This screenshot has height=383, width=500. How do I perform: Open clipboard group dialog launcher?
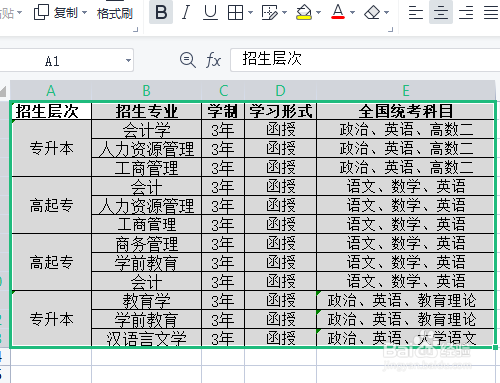click(135, 30)
